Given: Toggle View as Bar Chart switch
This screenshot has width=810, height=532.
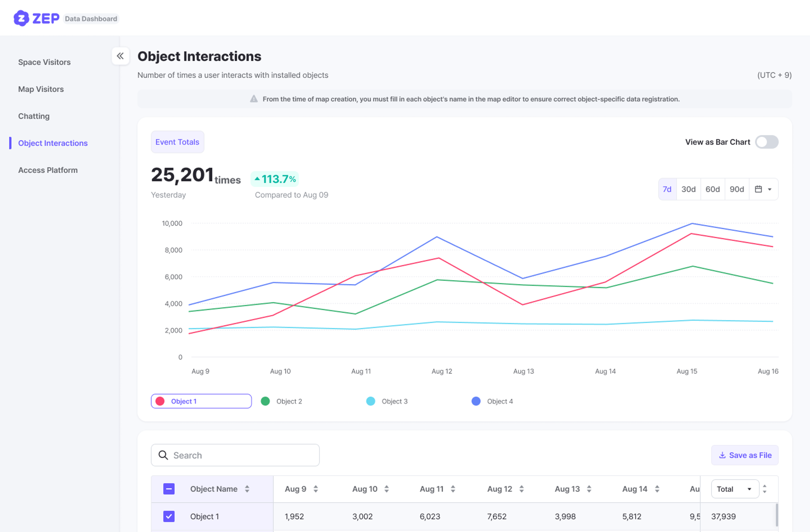Looking at the screenshot, I should click(x=766, y=142).
